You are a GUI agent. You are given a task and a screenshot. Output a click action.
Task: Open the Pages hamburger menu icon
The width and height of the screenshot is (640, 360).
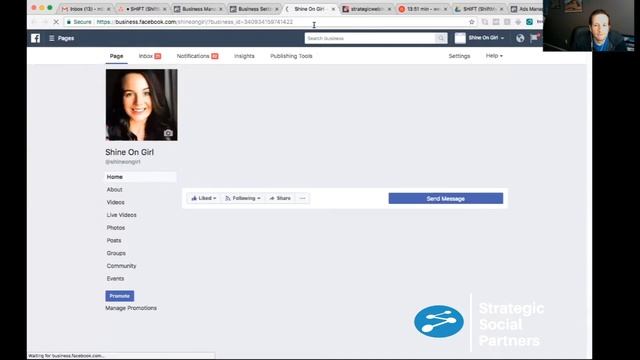point(51,38)
